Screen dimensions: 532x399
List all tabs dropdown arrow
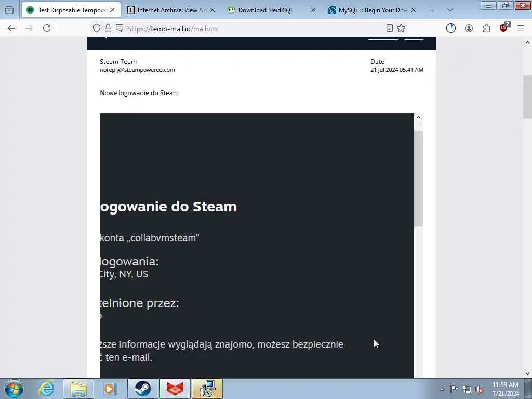click(x=450, y=10)
